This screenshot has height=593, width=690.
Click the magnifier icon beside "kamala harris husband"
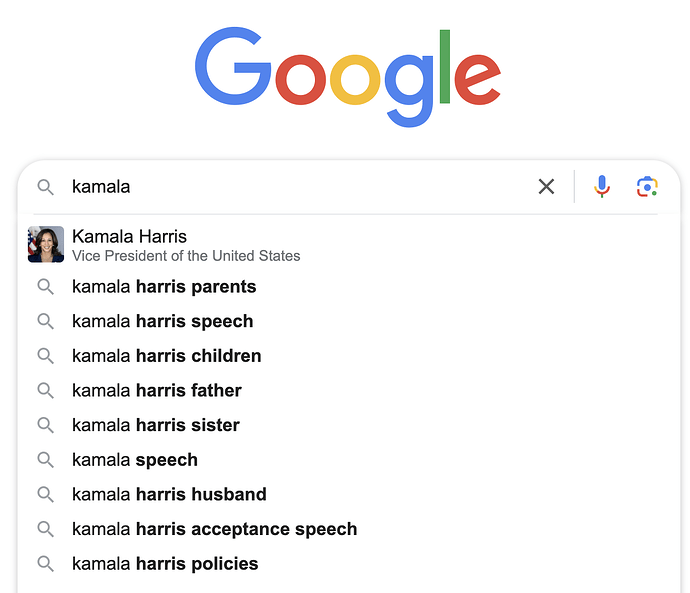coord(45,494)
